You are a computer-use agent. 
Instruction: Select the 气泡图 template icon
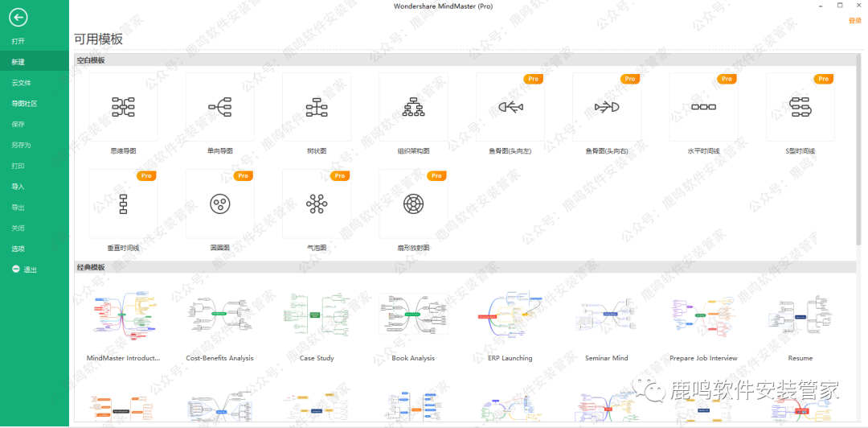[x=317, y=204]
